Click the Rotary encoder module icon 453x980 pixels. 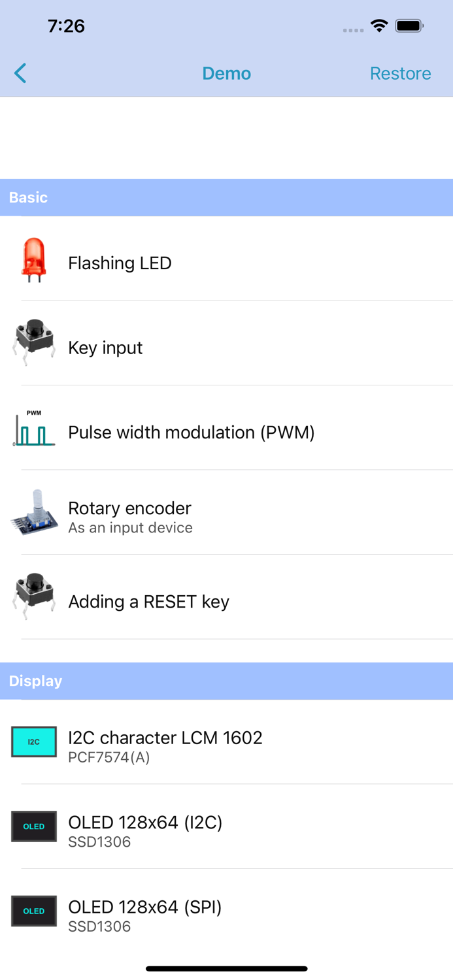tap(33, 512)
